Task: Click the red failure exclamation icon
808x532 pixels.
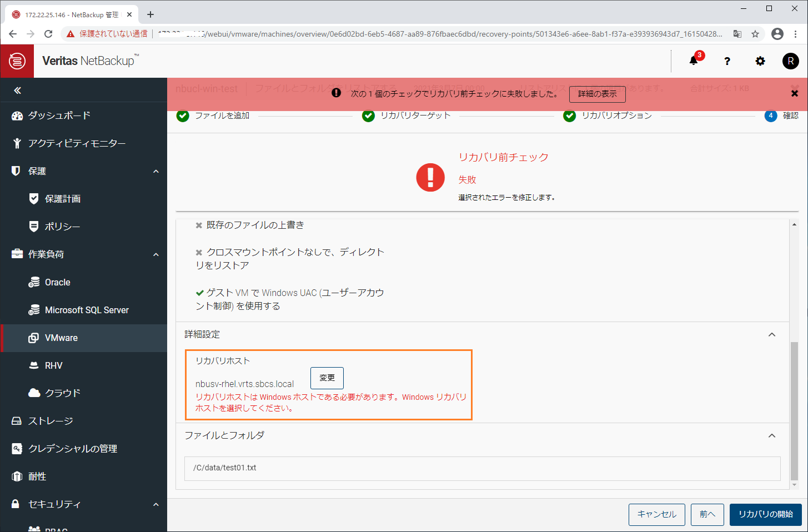Action: coord(430,178)
